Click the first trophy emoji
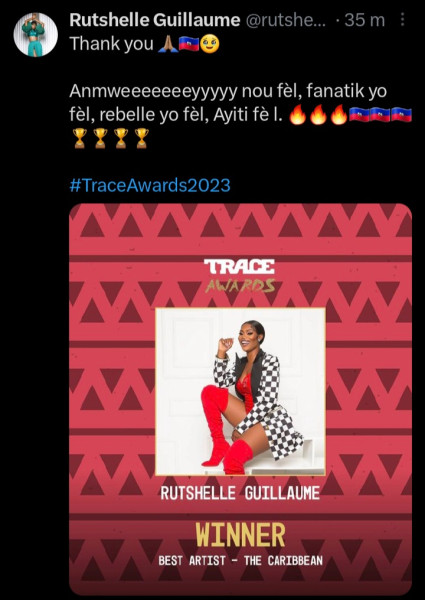425x600 pixels. click(80, 138)
